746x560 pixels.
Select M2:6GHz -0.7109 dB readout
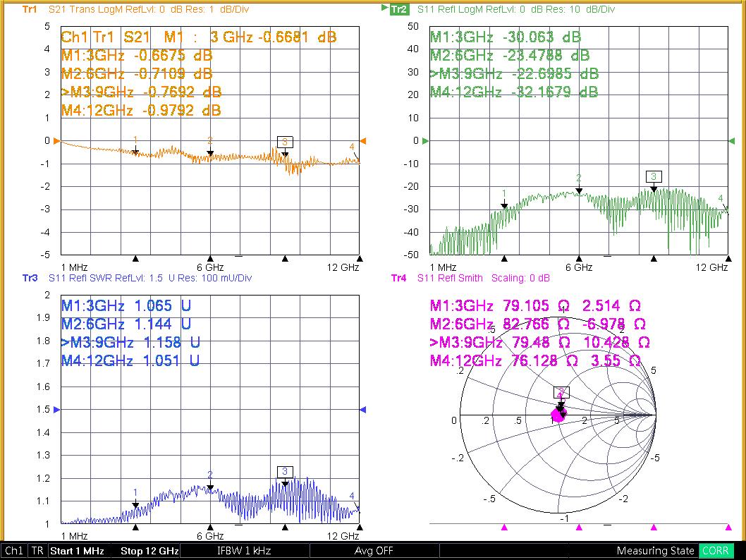coord(137,74)
